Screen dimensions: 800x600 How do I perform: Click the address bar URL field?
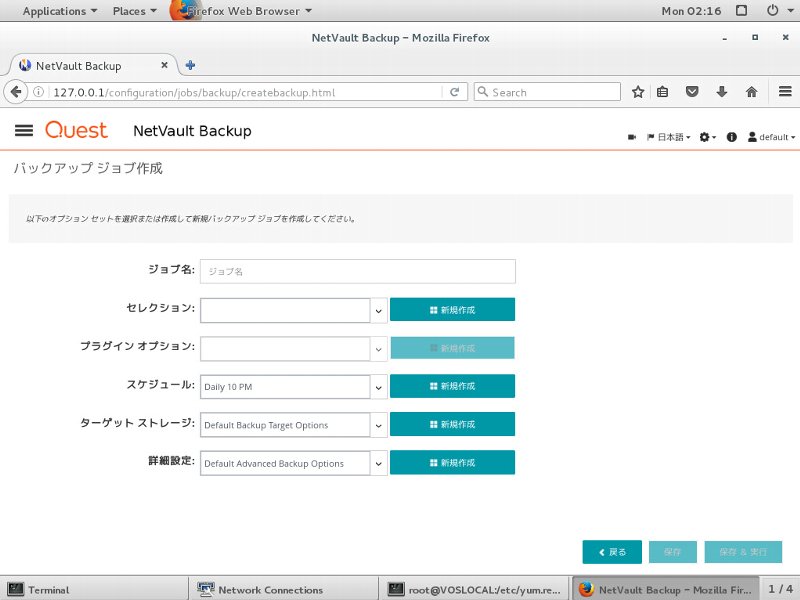tap(245, 92)
